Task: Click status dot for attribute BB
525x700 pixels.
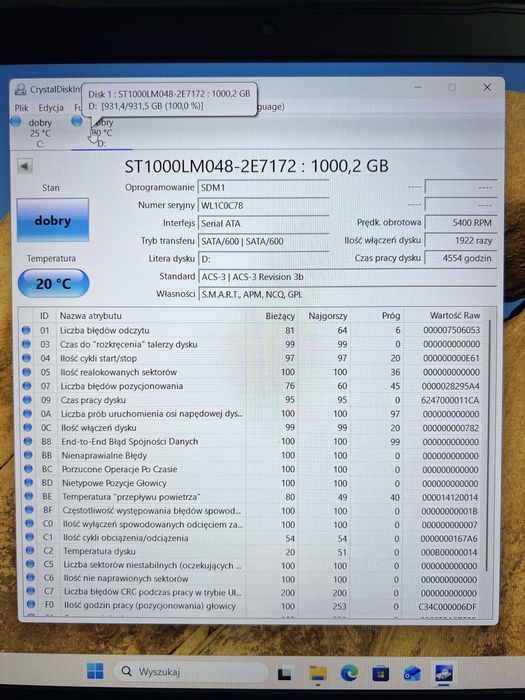Action: [x=28, y=455]
